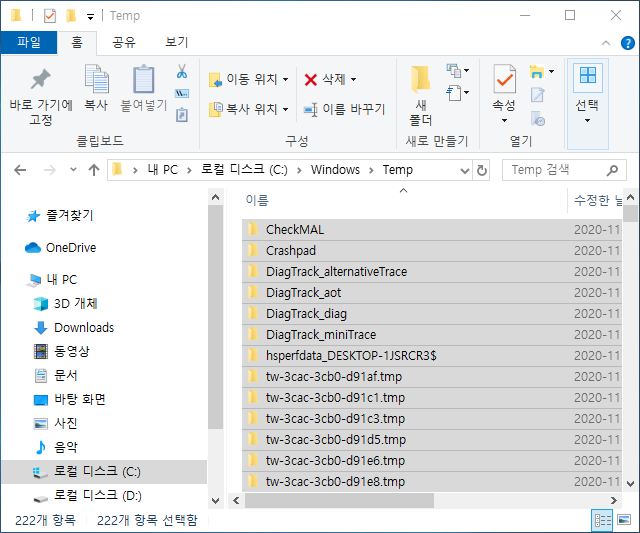Open Downloads in navigation pane
640x533 pixels.
click(x=74, y=328)
